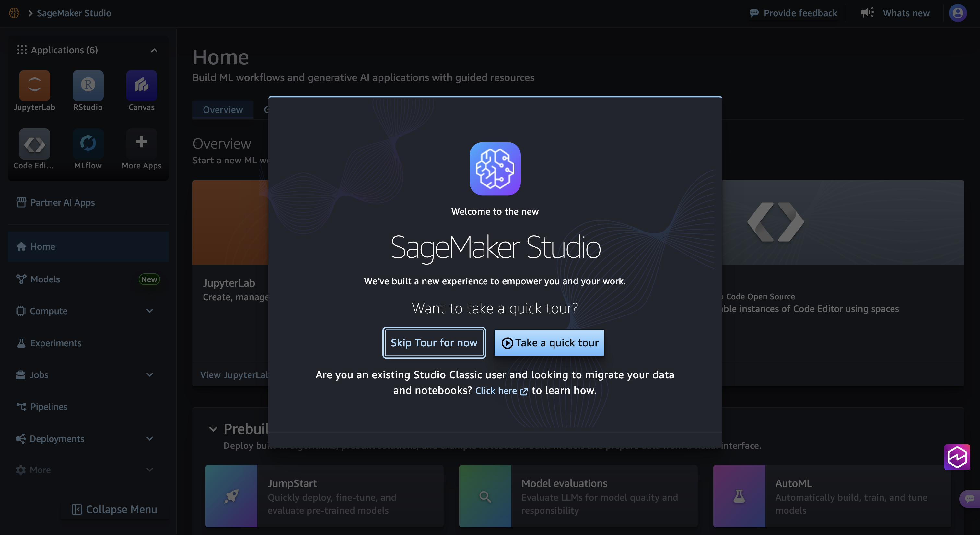This screenshot has width=980, height=535.
Task: Click the SageMaker Studio brain logo
Action: (x=495, y=169)
